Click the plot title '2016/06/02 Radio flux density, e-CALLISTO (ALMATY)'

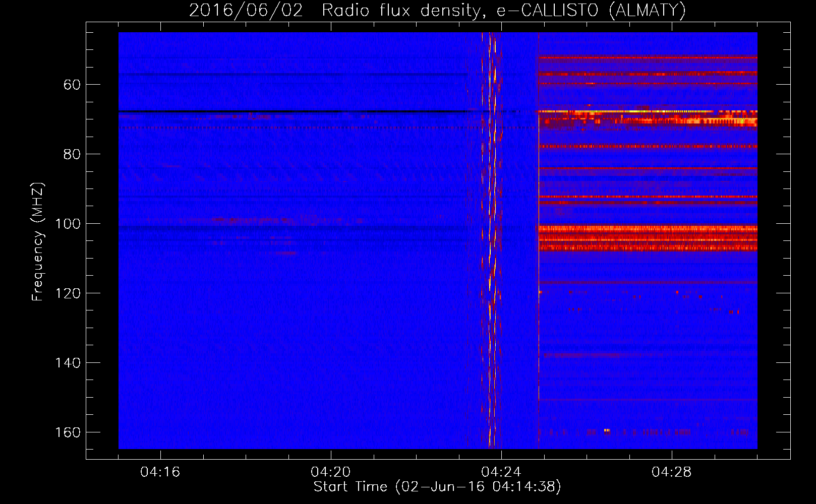(437, 11)
